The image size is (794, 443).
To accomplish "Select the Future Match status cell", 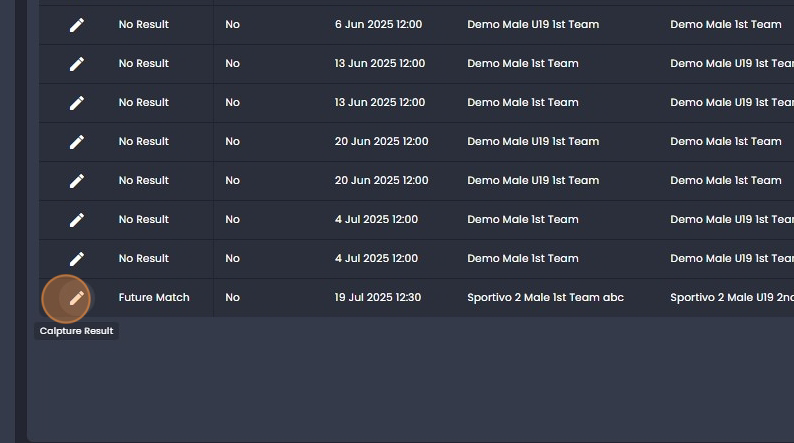I will tap(154, 297).
